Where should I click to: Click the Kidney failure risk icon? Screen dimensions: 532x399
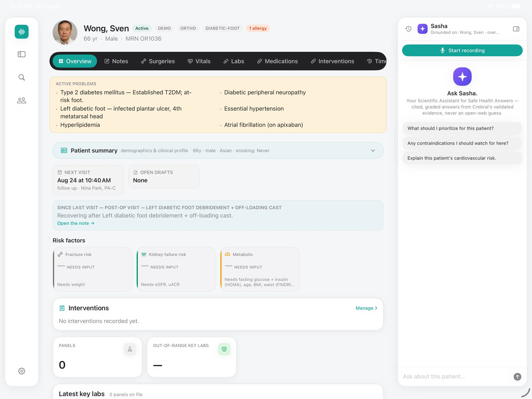pyautogui.click(x=144, y=254)
